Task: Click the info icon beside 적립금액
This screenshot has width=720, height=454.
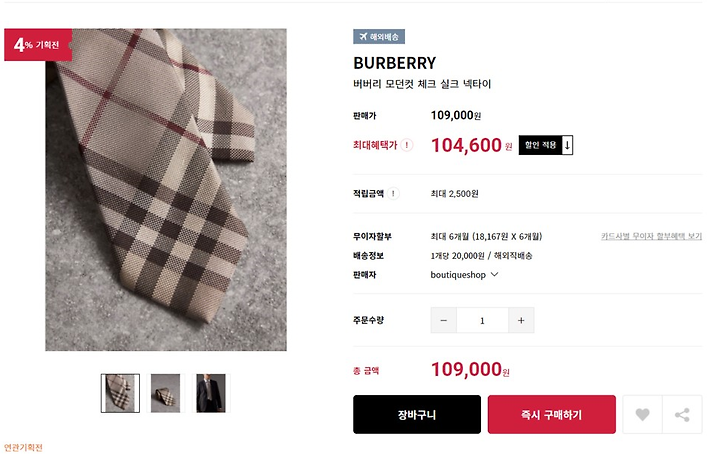Action: pos(393,194)
